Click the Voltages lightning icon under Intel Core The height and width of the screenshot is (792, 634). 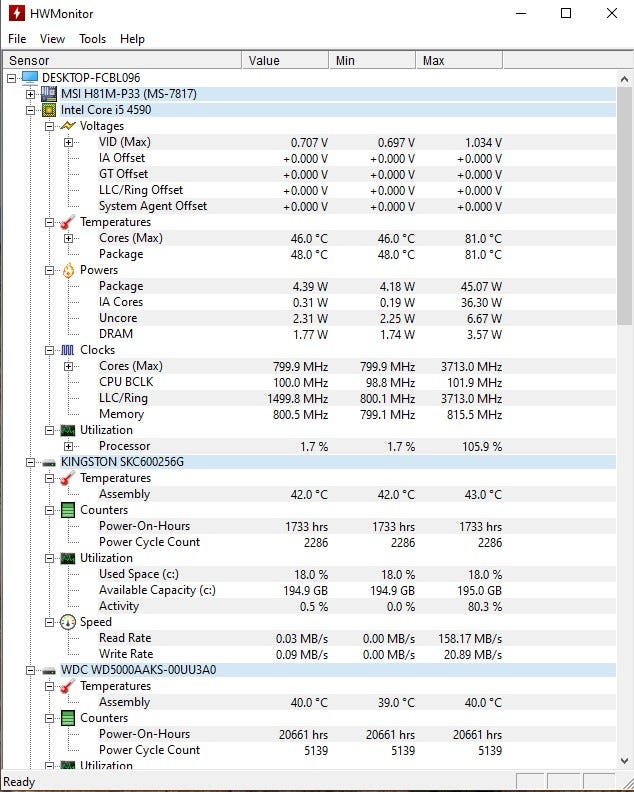(68, 126)
